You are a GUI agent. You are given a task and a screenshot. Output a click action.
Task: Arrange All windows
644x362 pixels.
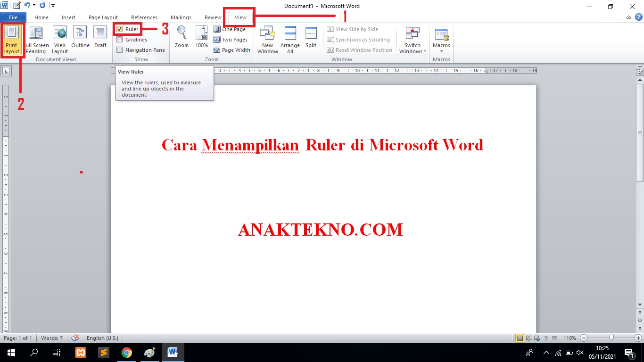290,40
